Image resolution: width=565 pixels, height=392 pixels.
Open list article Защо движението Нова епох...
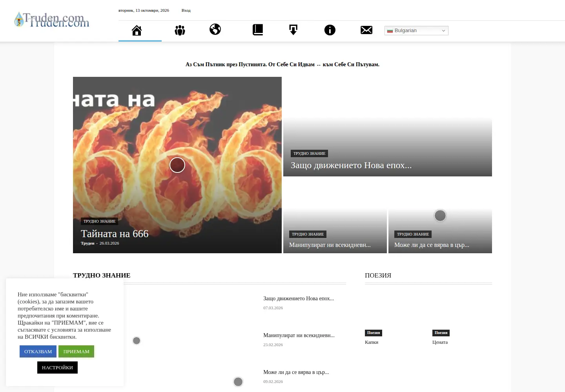299,298
